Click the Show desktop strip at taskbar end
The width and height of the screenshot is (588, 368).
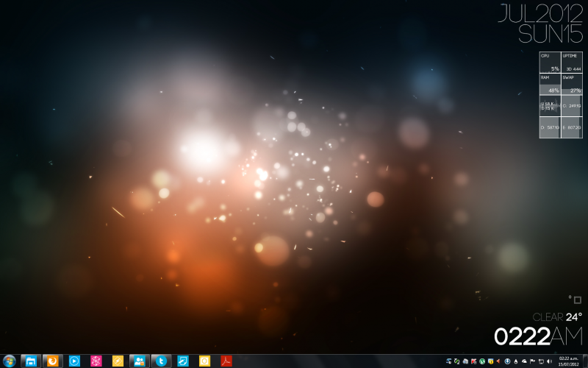pyautogui.click(x=585, y=361)
